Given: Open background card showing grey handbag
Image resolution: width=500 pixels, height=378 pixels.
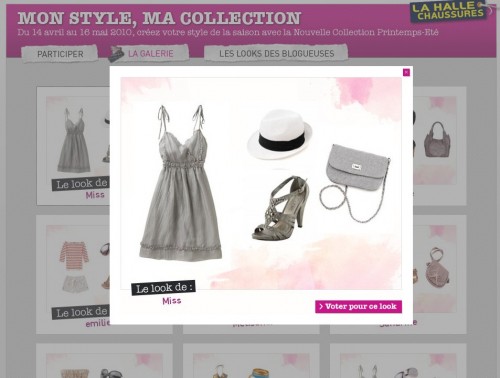Looking at the screenshot, I should coord(439,146).
